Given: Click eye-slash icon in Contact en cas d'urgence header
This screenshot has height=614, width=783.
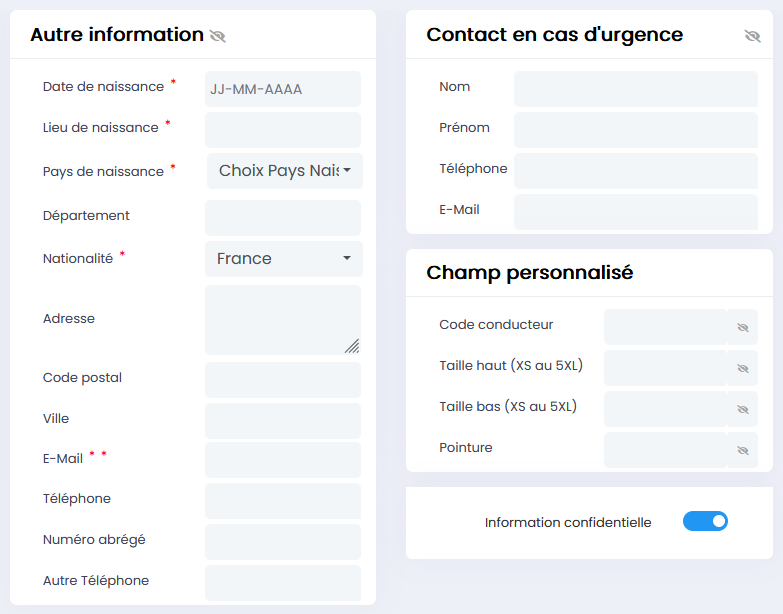Looking at the screenshot, I should point(752,36).
